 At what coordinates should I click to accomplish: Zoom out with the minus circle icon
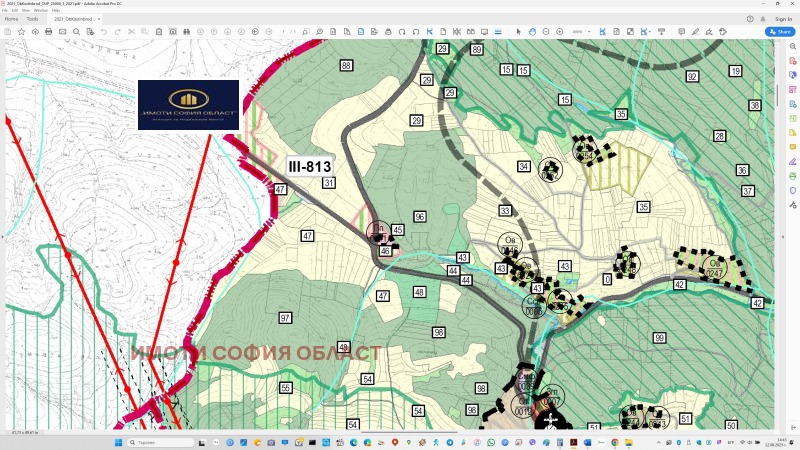546,32
